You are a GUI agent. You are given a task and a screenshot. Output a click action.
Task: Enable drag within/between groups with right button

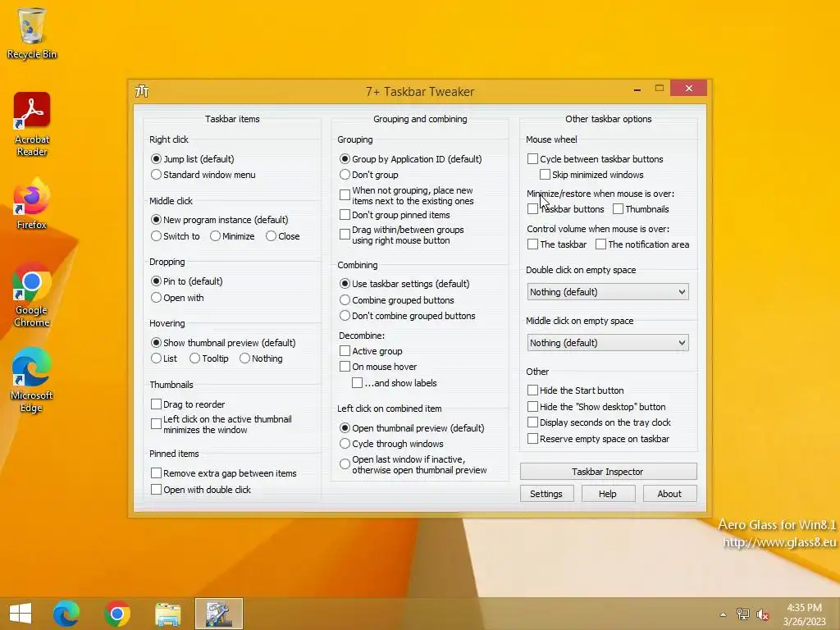402,235
